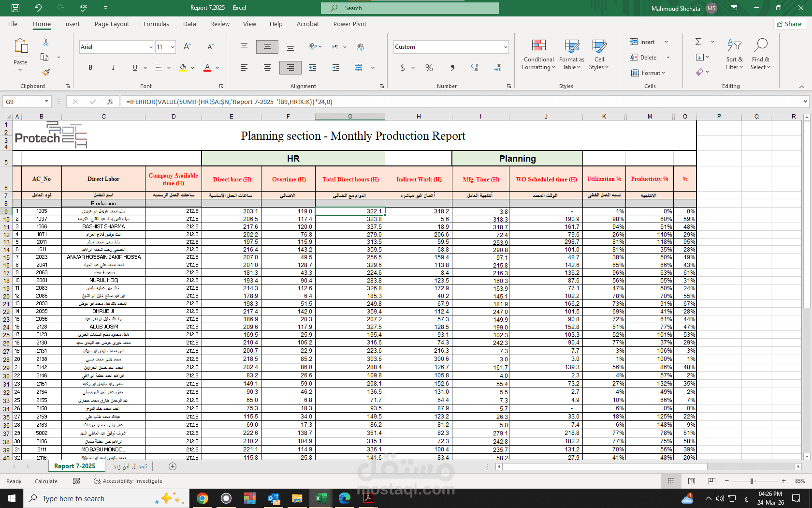
Task: Click the AutoSum icon
Action: click(x=698, y=42)
